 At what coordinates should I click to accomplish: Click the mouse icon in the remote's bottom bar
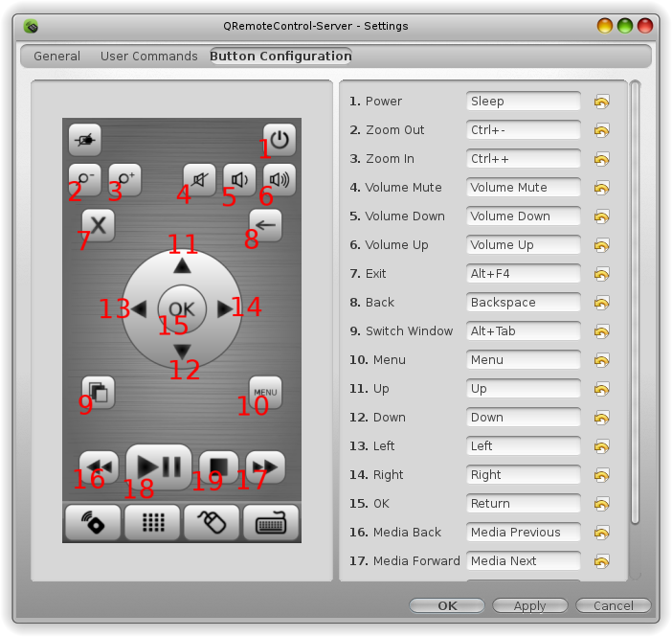[212, 522]
